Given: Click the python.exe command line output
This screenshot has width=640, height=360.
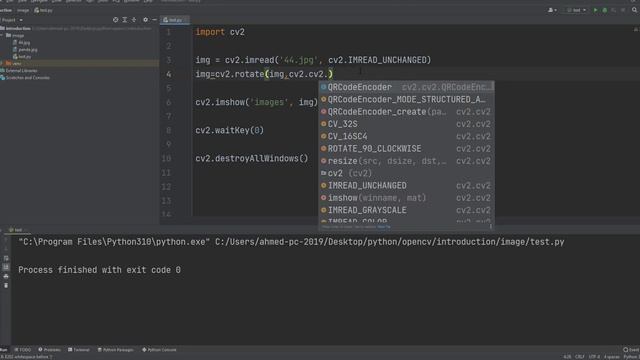Looking at the screenshot, I should tap(291, 242).
